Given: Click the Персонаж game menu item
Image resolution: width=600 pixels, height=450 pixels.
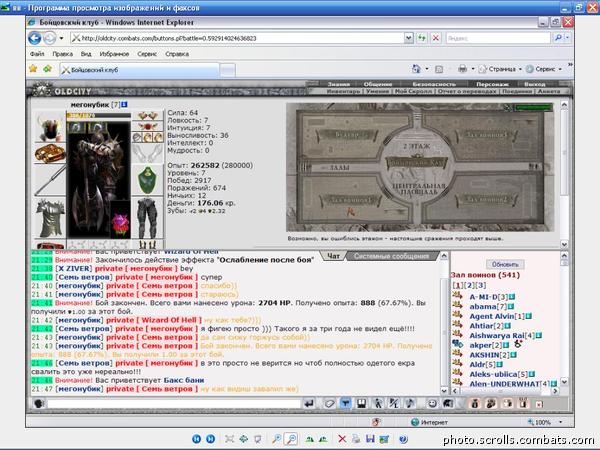Looking at the screenshot, I should [492, 84].
